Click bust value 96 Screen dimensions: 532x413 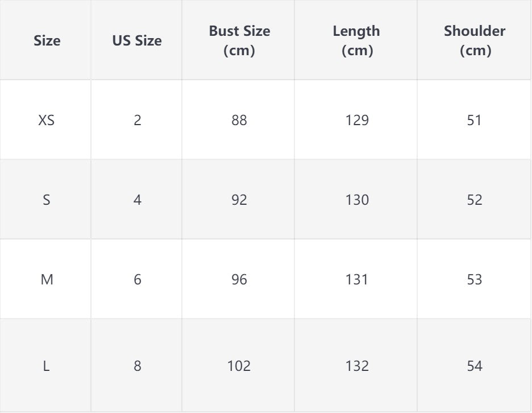(239, 279)
